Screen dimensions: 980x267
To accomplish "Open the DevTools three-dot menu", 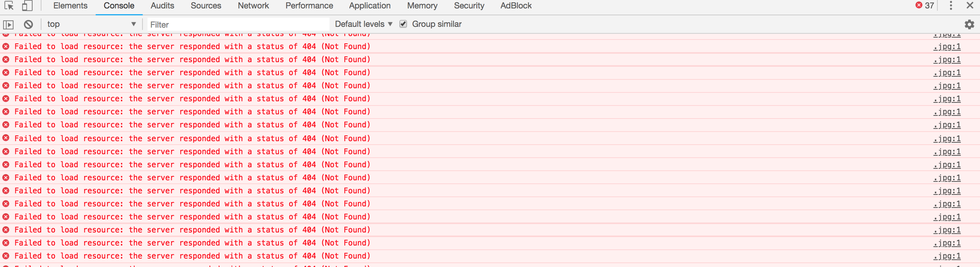I will (x=951, y=5).
